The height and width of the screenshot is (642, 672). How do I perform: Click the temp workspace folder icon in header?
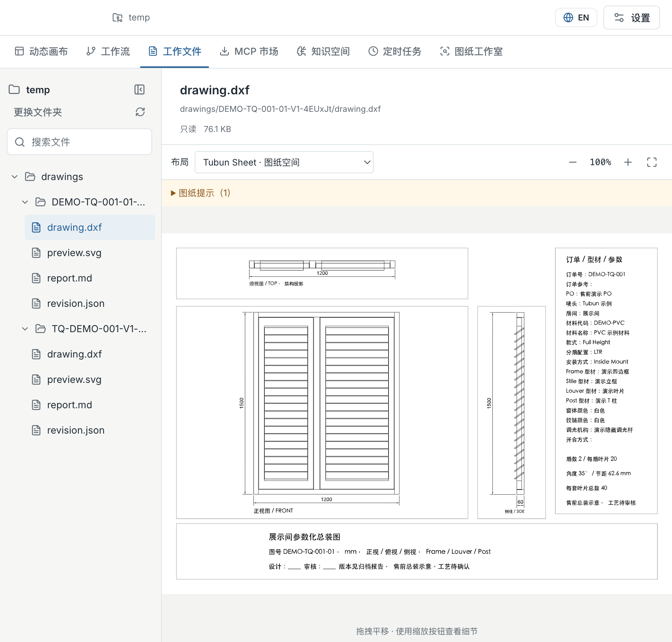point(117,18)
